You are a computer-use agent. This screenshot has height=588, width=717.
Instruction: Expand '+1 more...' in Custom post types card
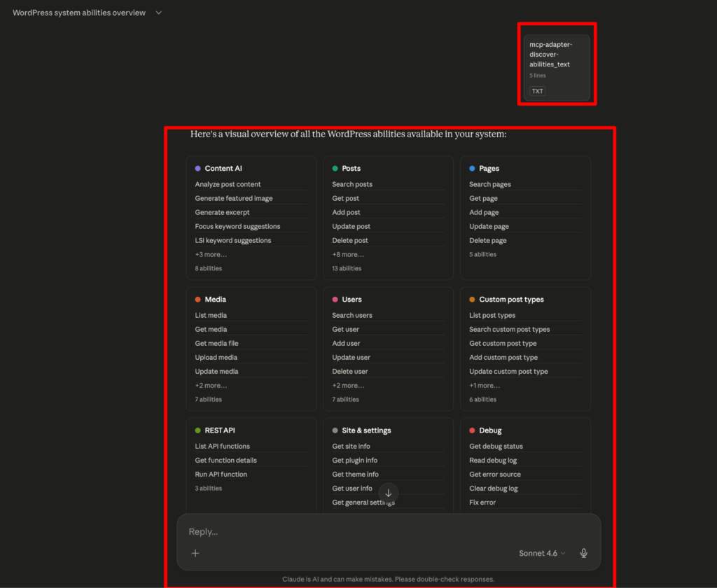tap(485, 386)
